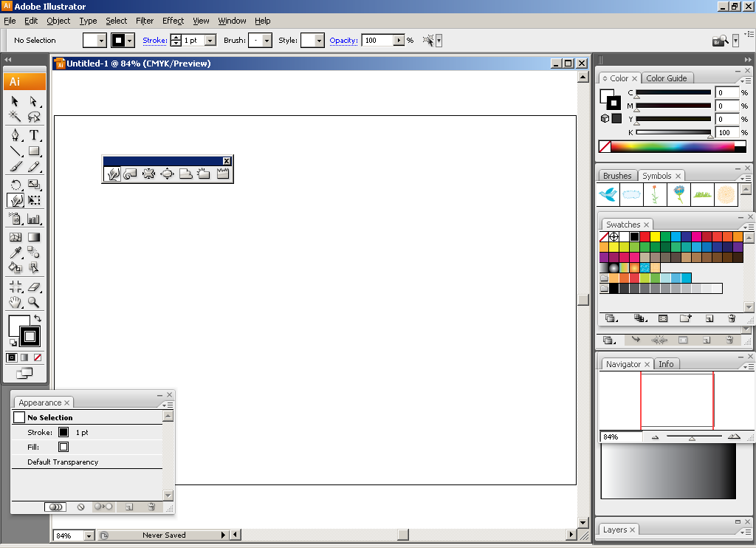Open the Appearance panel options menu
The image size is (756, 548).
point(168,405)
